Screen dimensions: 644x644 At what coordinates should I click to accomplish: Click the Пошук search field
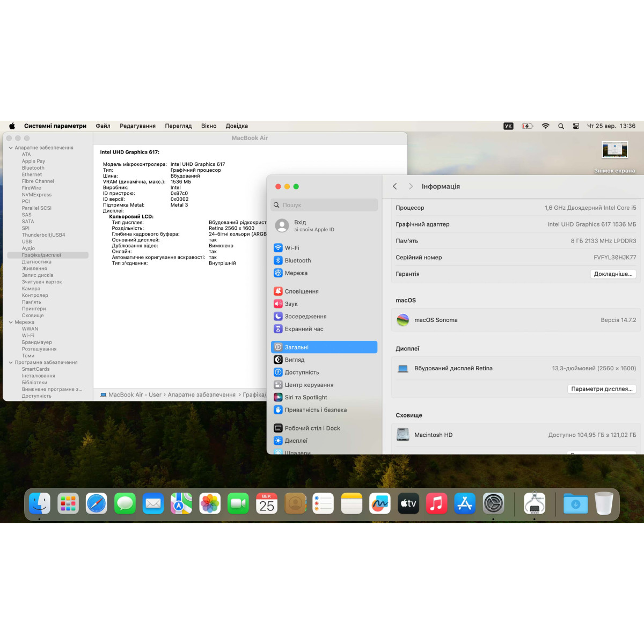(324, 205)
